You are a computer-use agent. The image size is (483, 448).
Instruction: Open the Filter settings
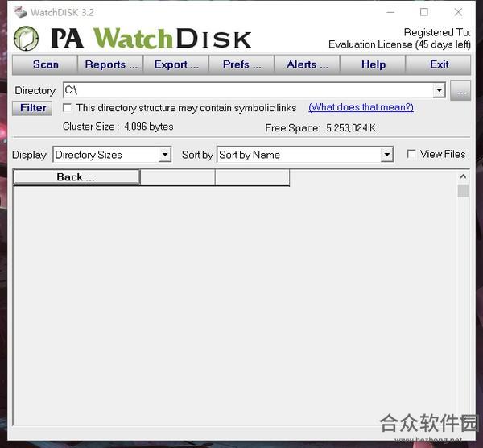point(32,108)
